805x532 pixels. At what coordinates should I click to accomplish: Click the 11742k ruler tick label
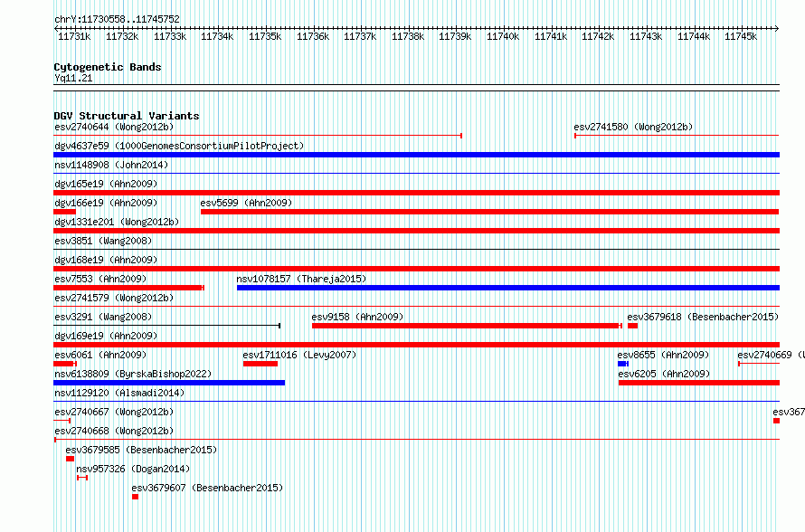coord(598,36)
